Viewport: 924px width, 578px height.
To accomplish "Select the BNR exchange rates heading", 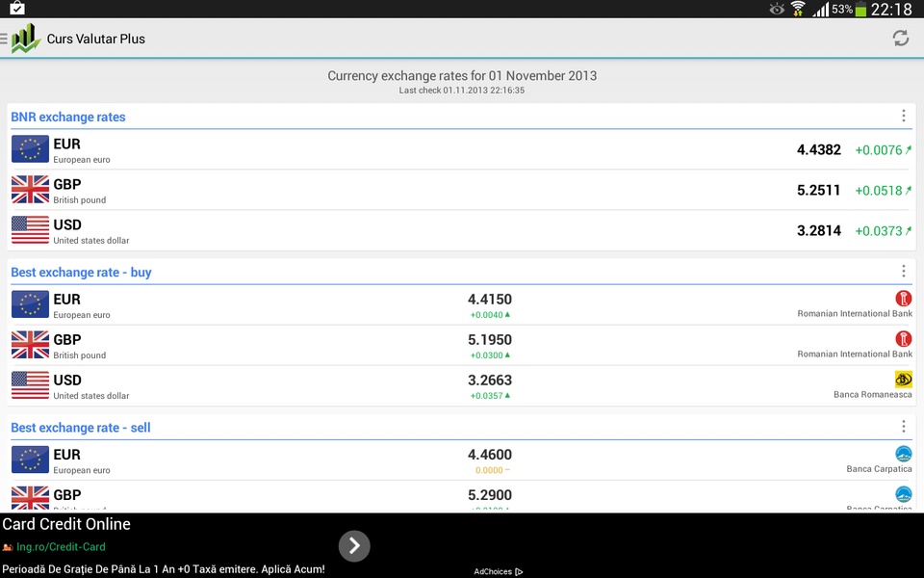I will 68,117.
